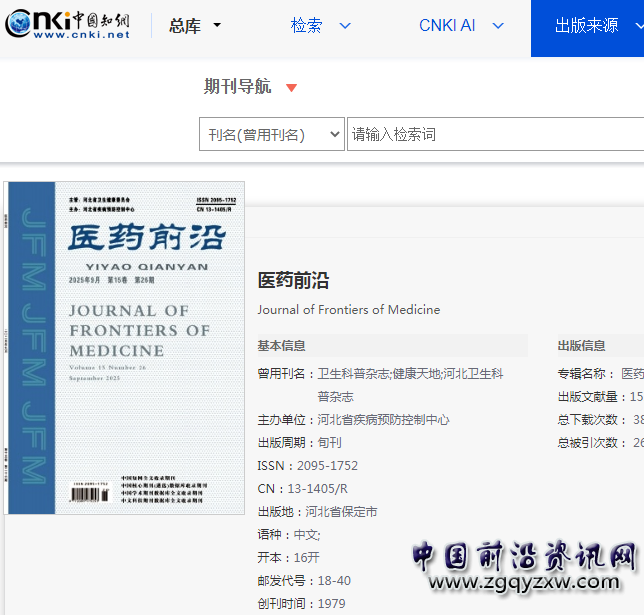Open the 医药前沿 journal cover image
The height and width of the screenshot is (615, 644).
124,347
